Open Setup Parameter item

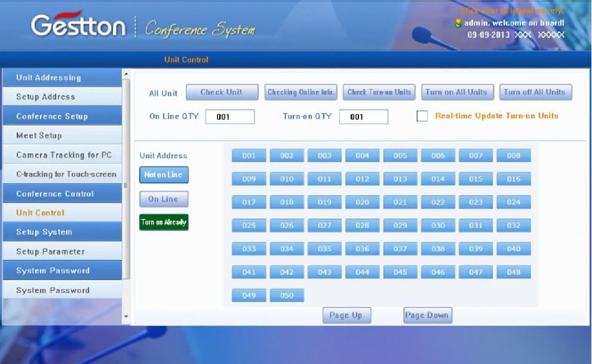point(62,252)
